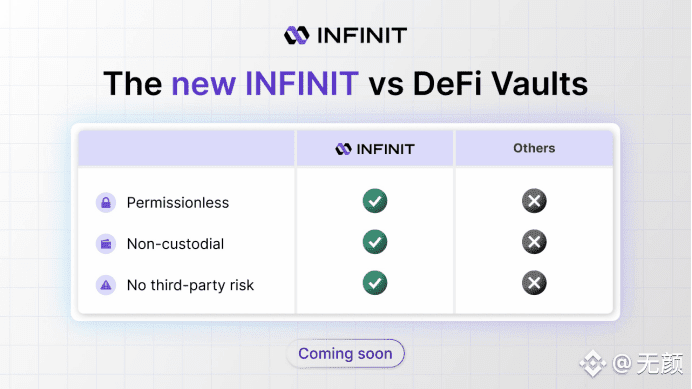Click the purple lock icon beside Permissionless
Screen dimensions: 692x389
[106, 203]
